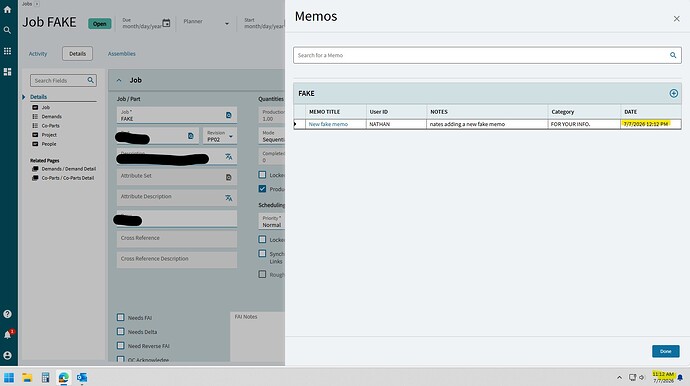
Task: Click the Done button
Action: (665, 351)
